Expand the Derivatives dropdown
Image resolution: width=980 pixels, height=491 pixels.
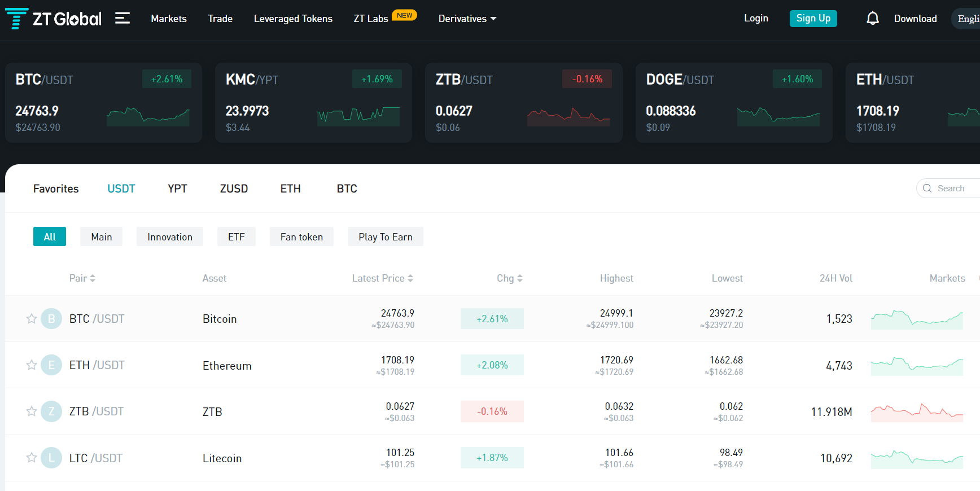[467, 19]
